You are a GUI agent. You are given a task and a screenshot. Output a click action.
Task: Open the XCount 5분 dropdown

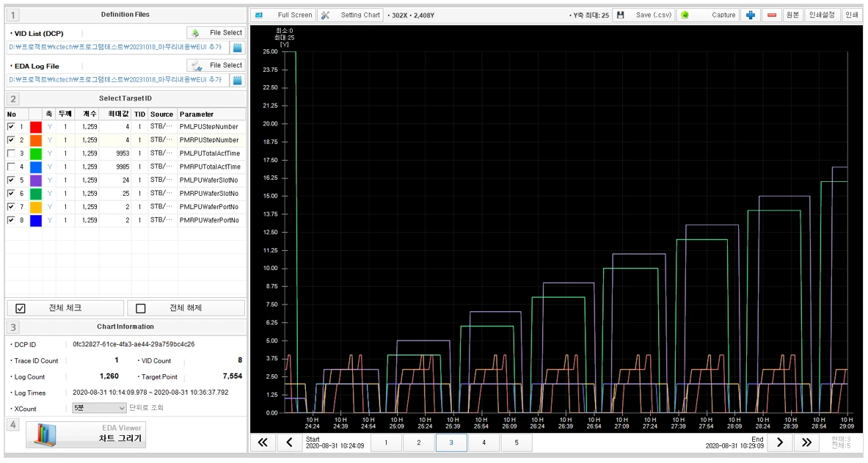[x=100, y=408]
